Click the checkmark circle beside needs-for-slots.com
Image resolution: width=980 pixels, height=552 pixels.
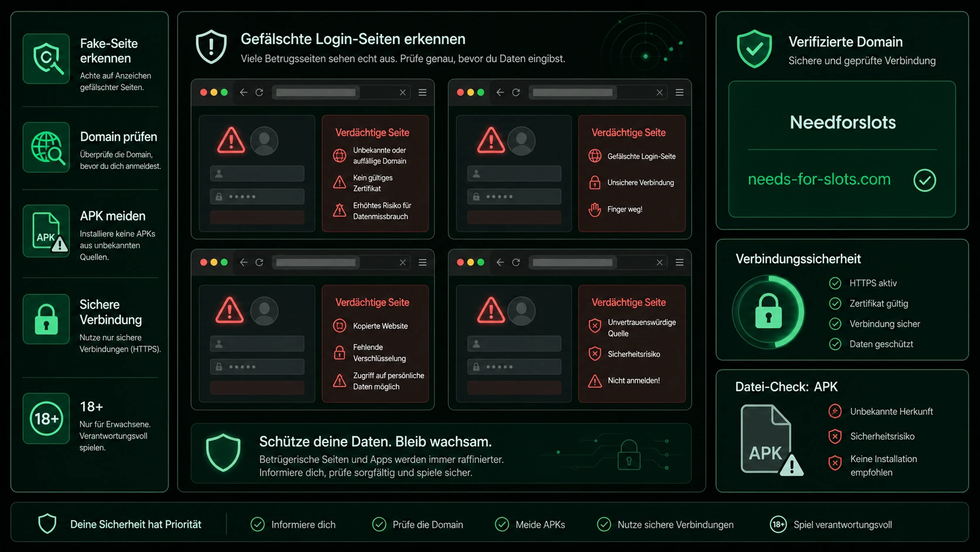tap(925, 180)
